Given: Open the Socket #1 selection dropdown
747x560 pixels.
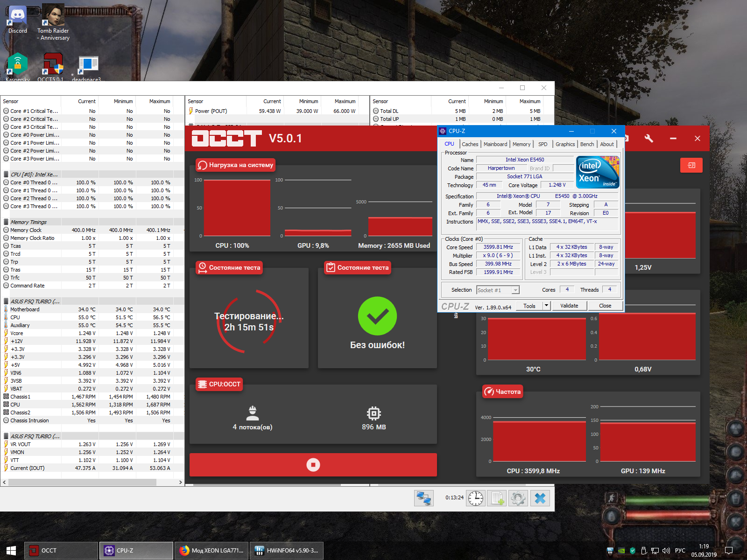Looking at the screenshot, I should (498, 290).
